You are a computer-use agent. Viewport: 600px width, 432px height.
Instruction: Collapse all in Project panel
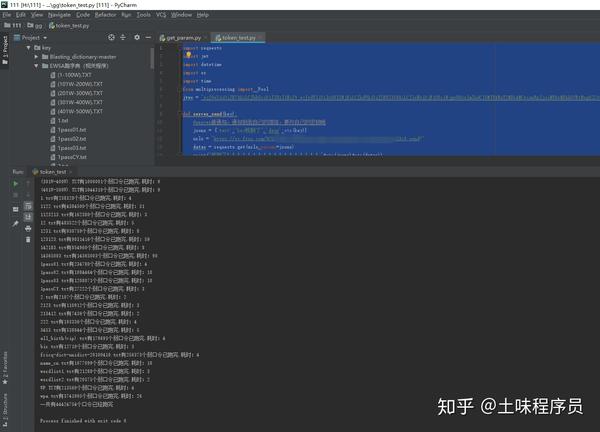[x=123, y=37]
